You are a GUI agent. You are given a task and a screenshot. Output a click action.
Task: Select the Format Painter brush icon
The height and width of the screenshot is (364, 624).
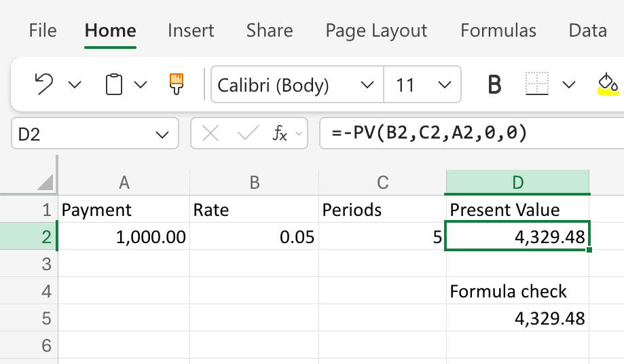(177, 84)
